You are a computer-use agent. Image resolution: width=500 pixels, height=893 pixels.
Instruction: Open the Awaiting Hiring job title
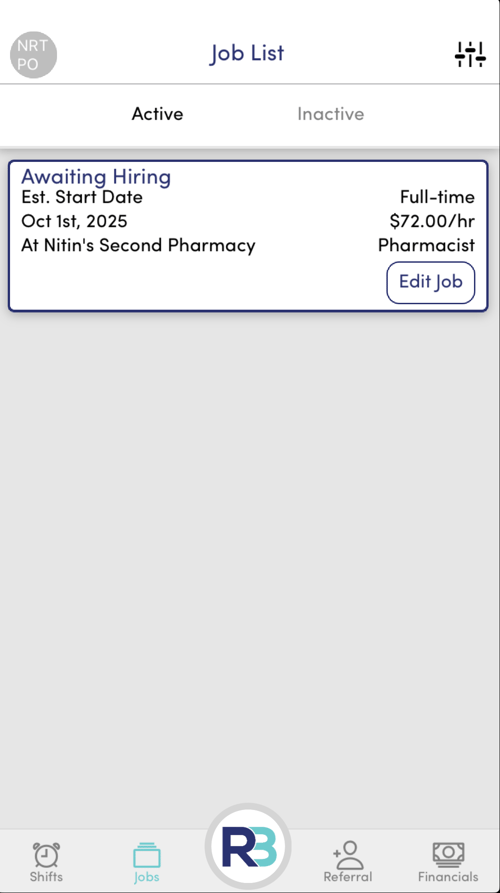click(x=96, y=177)
